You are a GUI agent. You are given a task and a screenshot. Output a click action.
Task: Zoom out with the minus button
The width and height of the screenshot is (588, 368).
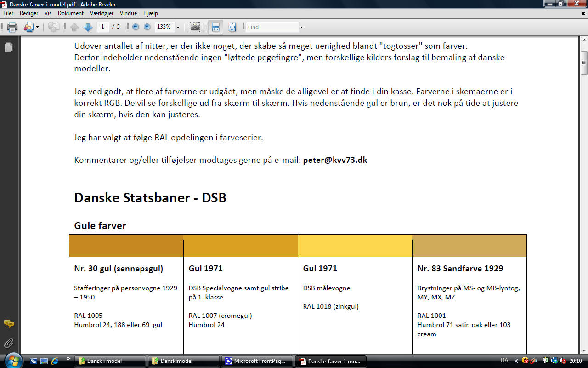coord(136,27)
